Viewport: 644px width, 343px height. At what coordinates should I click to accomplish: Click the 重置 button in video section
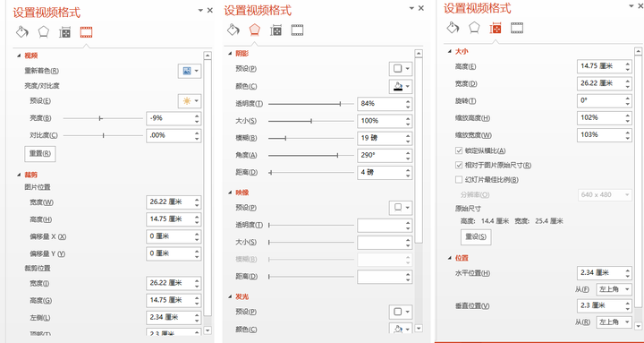click(x=40, y=153)
